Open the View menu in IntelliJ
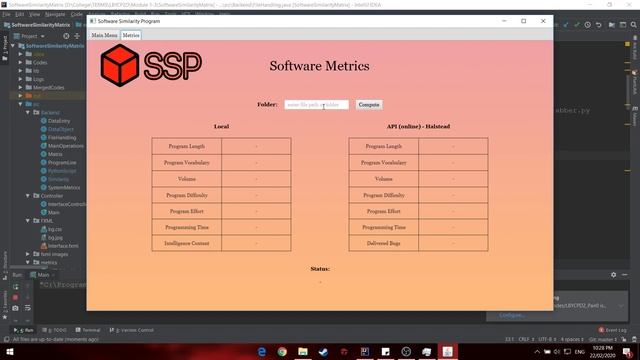The image size is (640, 360). tap(35, 14)
